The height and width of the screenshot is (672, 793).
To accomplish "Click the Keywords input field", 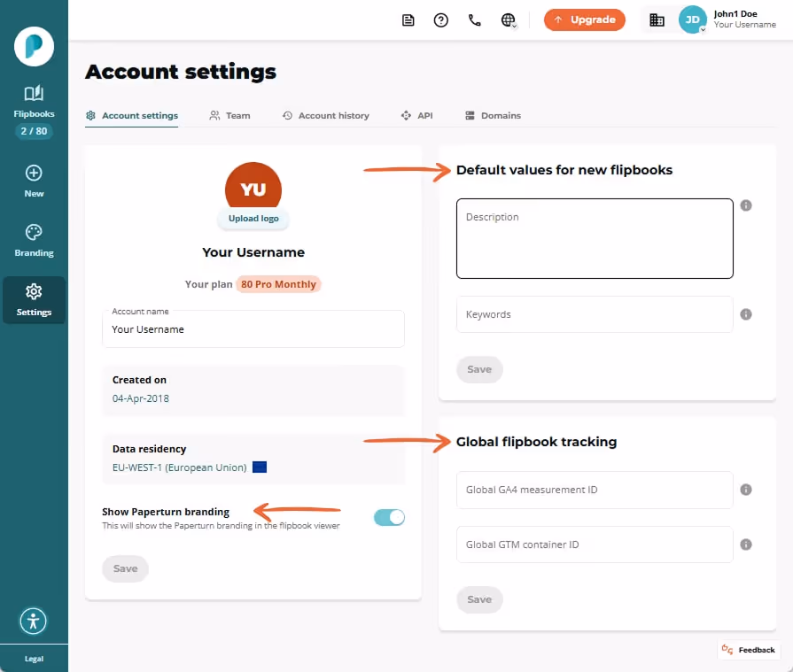I will (595, 314).
